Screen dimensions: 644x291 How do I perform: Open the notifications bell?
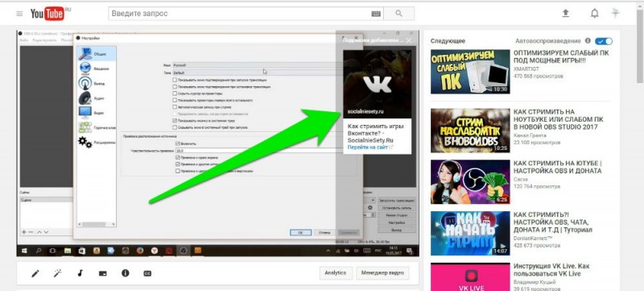pyautogui.click(x=594, y=14)
